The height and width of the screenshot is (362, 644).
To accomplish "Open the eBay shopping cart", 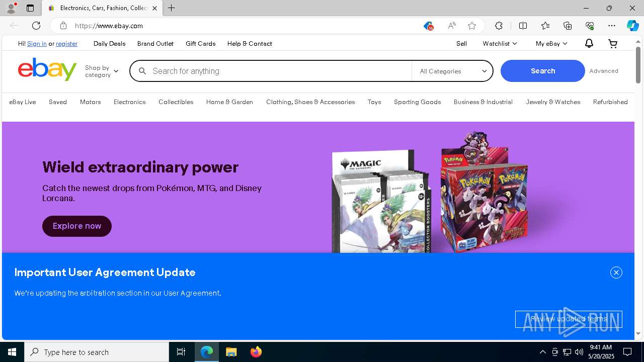I will pyautogui.click(x=613, y=44).
